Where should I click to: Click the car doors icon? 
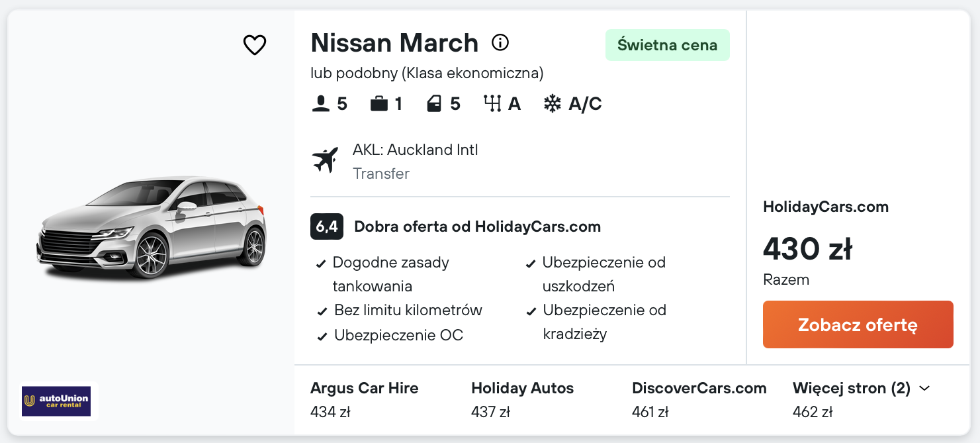click(x=434, y=104)
